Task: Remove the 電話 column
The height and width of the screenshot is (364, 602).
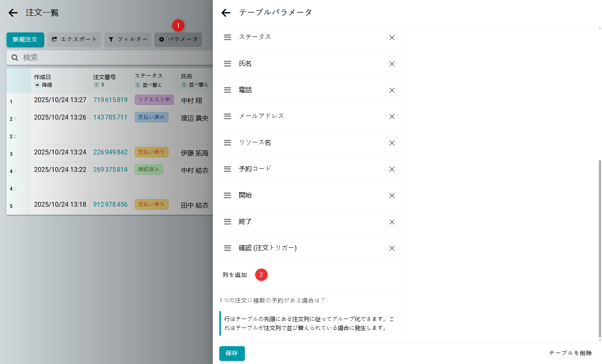Action: coord(392,90)
